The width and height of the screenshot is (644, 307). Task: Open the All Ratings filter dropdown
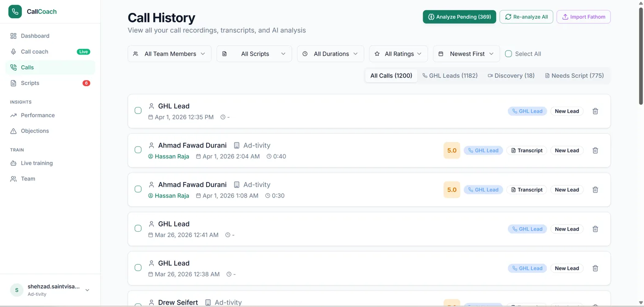point(398,54)
